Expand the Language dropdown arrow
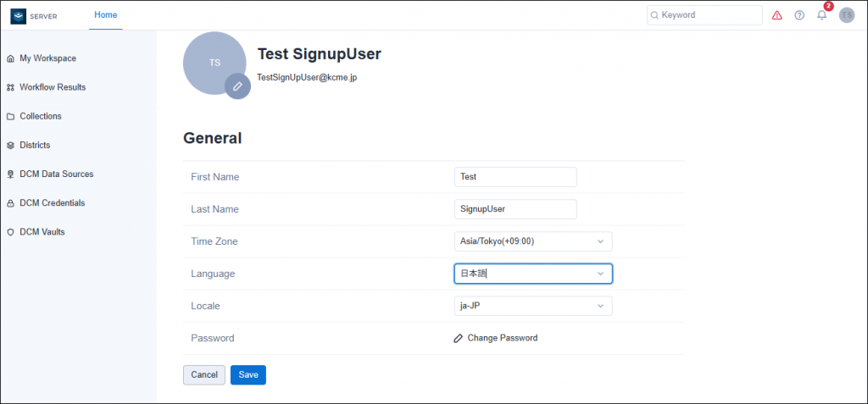 pos(601,274)
